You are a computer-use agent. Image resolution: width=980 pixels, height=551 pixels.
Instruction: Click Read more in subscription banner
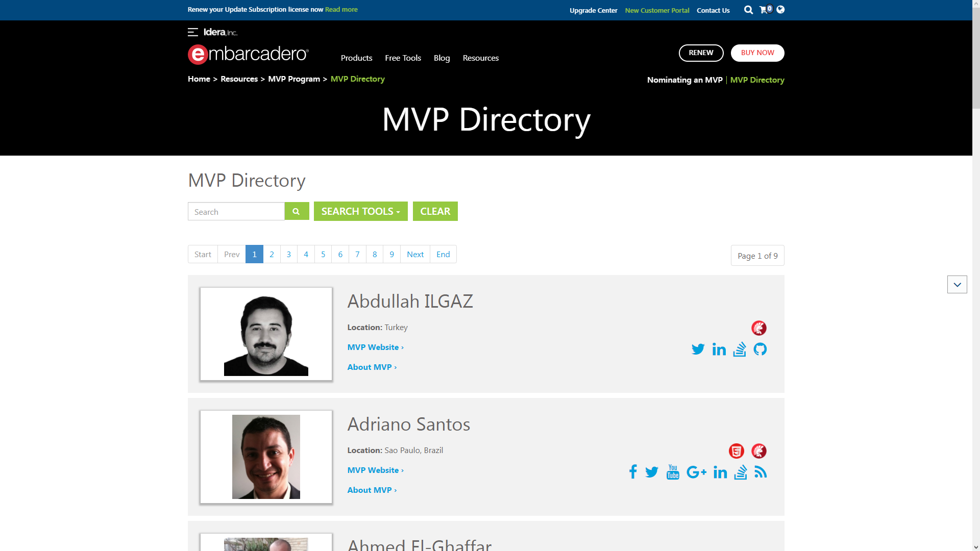[x=341, y=10]
